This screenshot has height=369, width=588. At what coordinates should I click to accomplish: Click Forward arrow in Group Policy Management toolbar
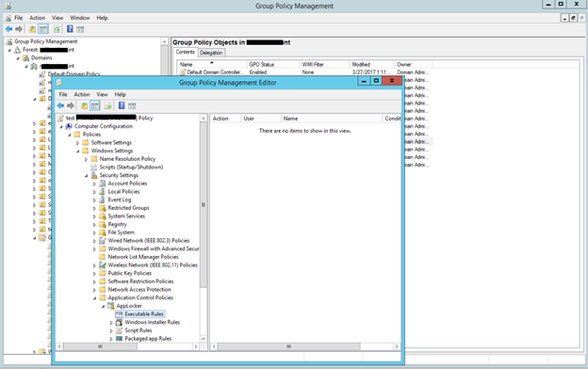click(x=19, y=29)
